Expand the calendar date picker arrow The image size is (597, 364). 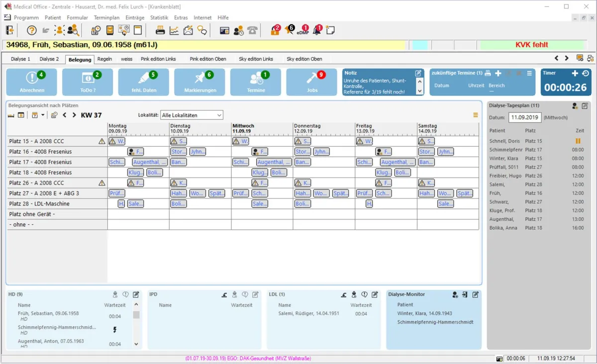point(43,115)
